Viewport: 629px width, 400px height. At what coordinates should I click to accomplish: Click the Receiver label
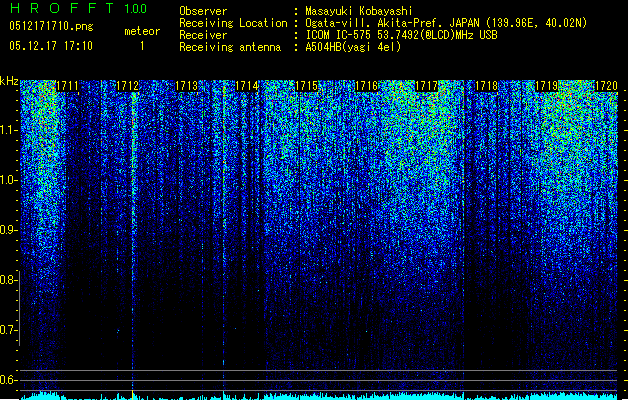click(203, 35)
